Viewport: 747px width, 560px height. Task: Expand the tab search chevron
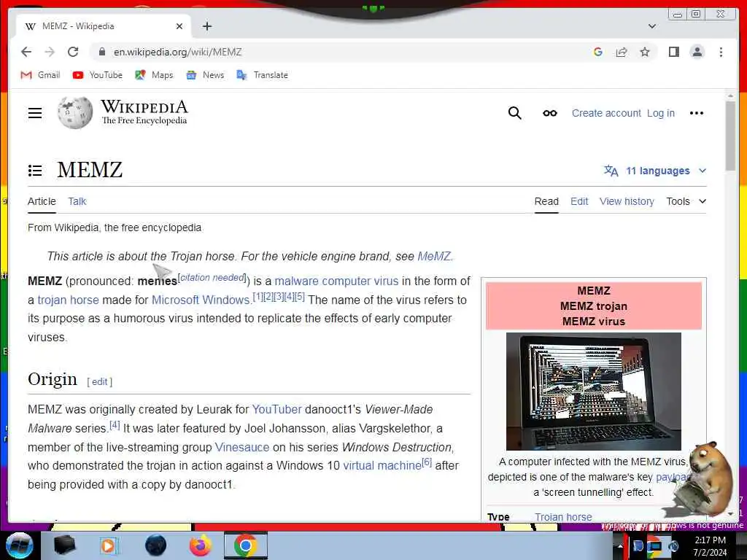[x=652, y=26]
